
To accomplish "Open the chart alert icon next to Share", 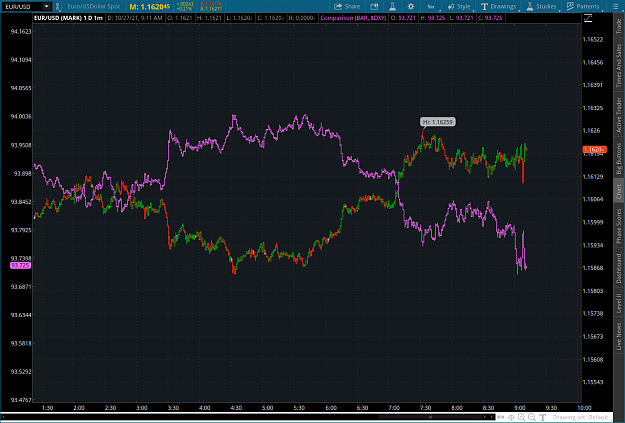I will point(374,6).
